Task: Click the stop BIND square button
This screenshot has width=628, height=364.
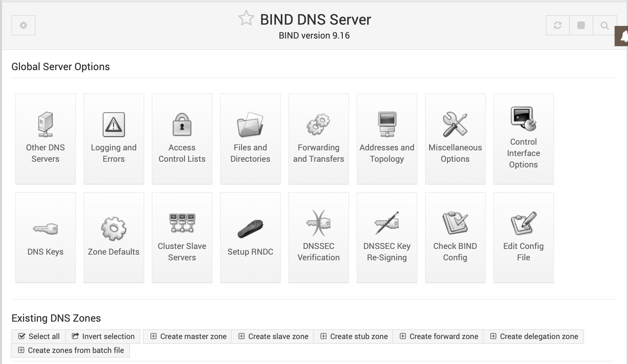Action: click(x=581, y=25)
